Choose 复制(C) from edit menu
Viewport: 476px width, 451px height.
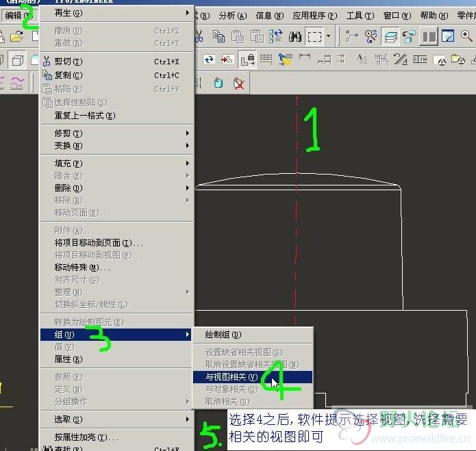(116, 75)
